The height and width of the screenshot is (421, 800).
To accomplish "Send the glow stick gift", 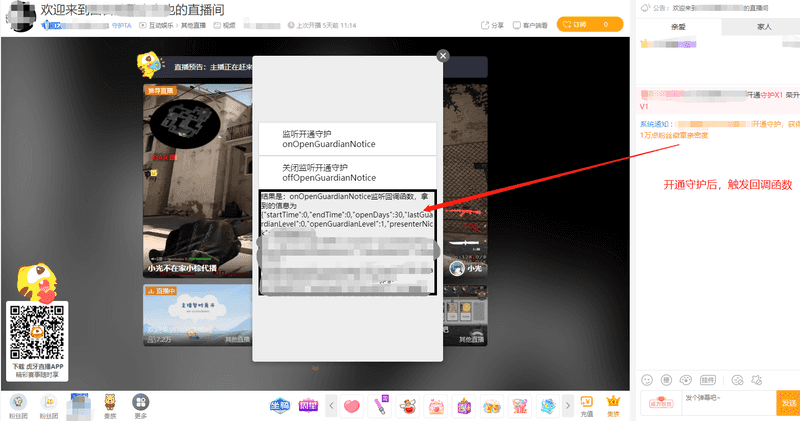I will click(x=380, y=406).
